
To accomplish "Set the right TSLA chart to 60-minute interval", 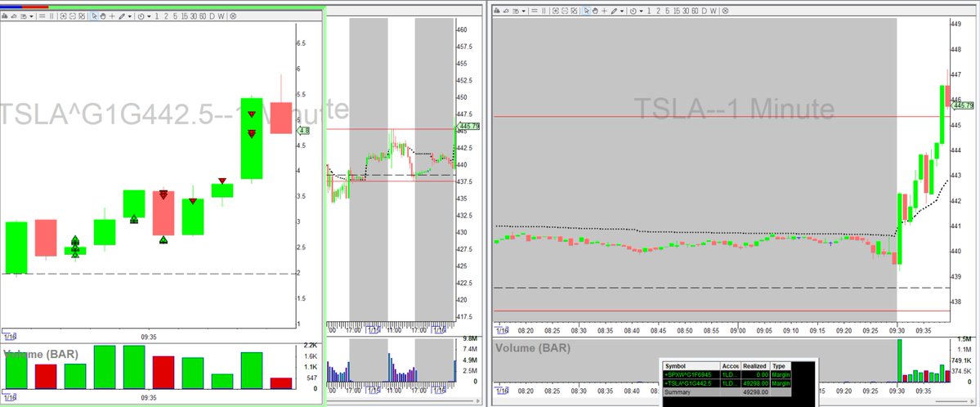I will click(x=695, y=11).
